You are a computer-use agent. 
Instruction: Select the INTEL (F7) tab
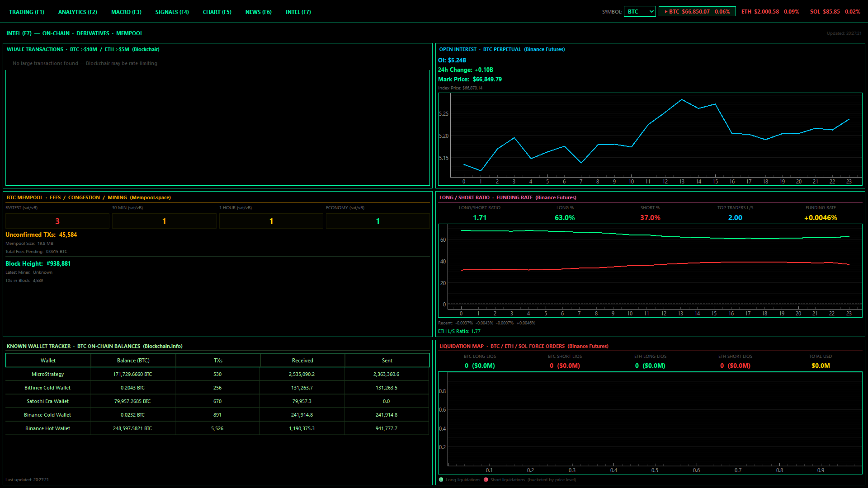tap(298, 12)
